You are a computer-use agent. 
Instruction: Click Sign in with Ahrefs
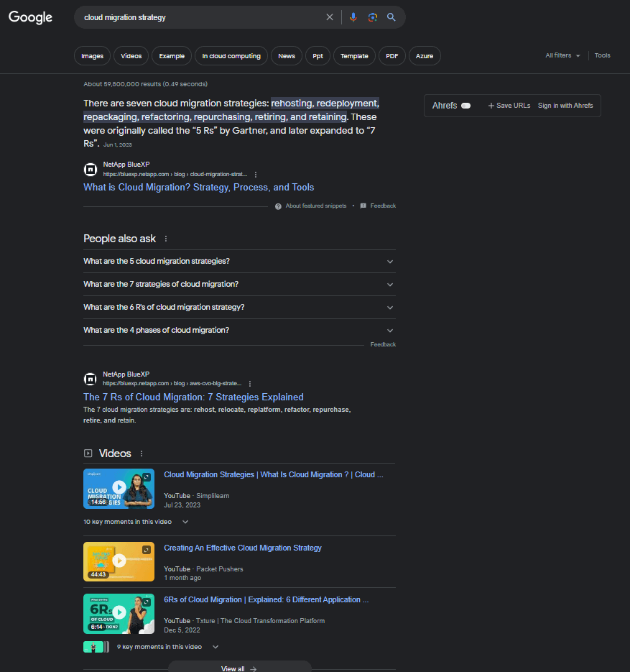point(565,106)
